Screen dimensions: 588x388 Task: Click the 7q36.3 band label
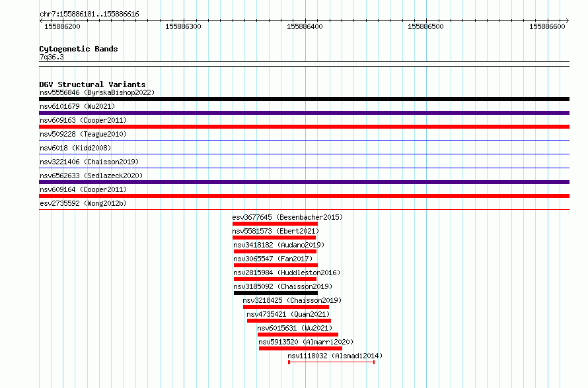pyautogui.click(x=52, y=57)
